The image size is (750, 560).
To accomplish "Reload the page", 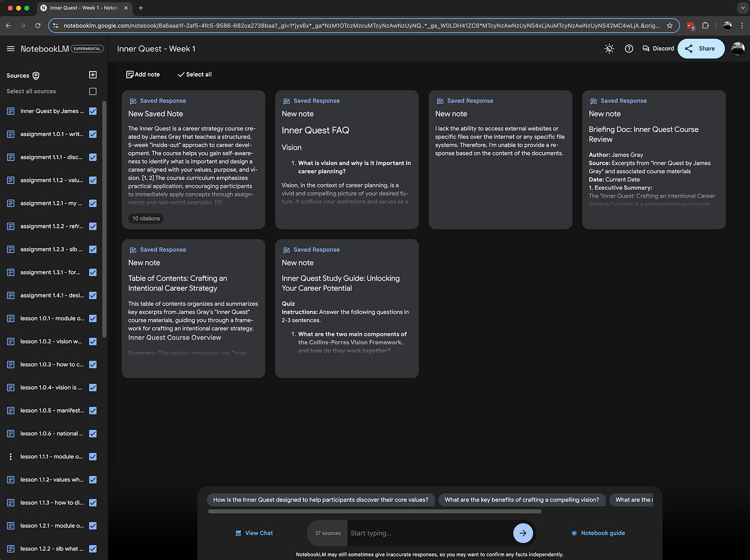I will (38, 25).
